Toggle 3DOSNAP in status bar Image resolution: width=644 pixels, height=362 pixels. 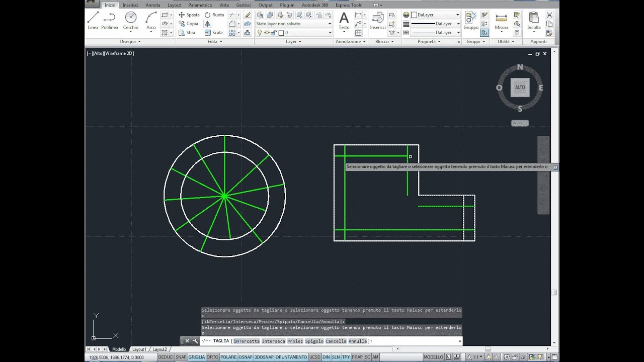click(x=264, y=357)
